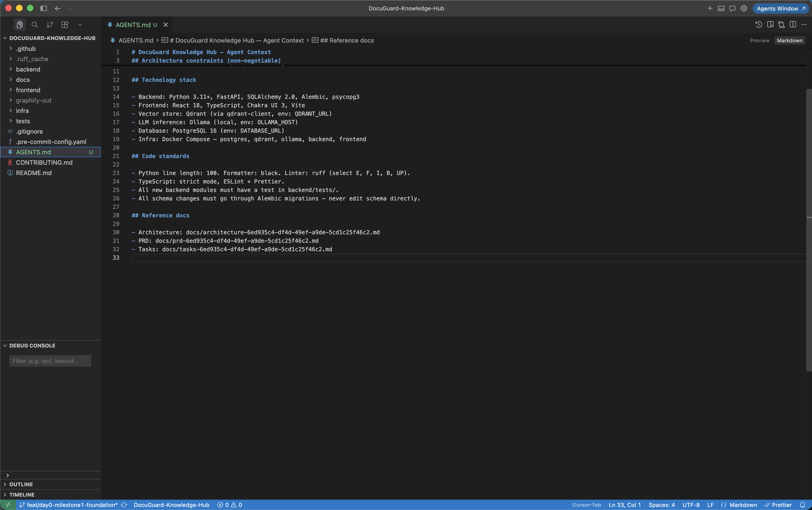Open the changes compare icon

[x=781, y=25]
